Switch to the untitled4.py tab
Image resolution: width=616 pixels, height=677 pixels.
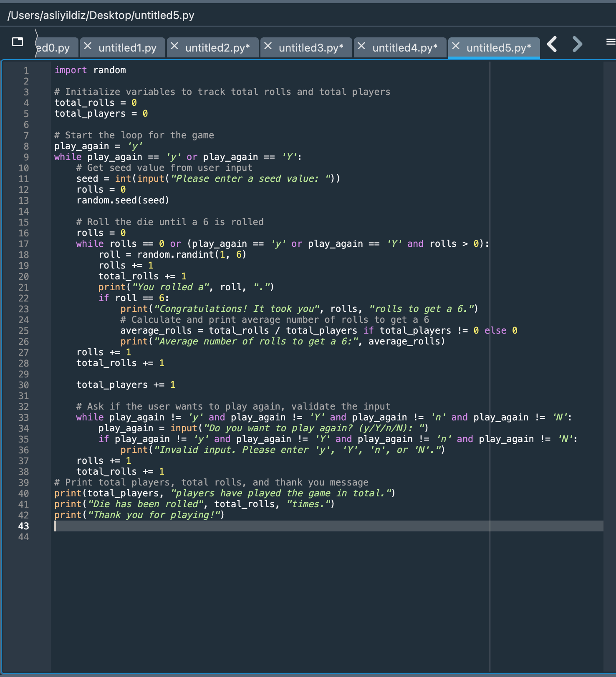tap(404, 48)
